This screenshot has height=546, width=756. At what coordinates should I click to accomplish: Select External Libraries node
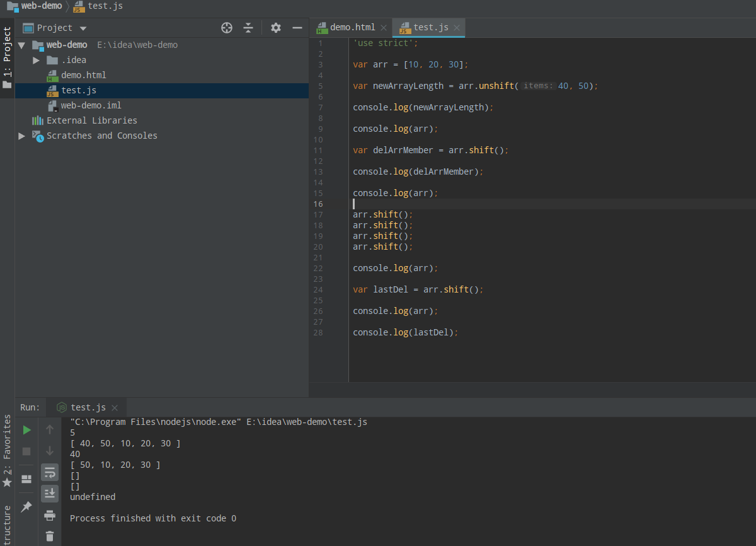click(91, 120)
